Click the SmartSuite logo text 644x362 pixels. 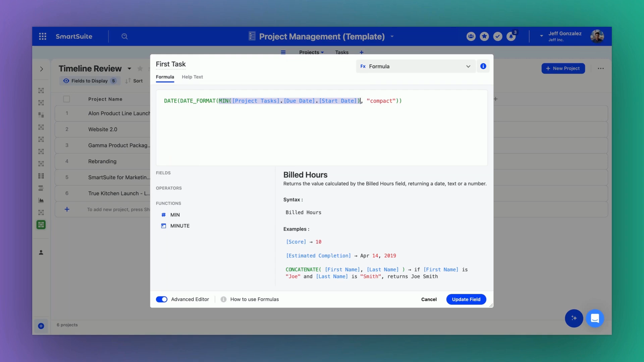pos(74,36)
